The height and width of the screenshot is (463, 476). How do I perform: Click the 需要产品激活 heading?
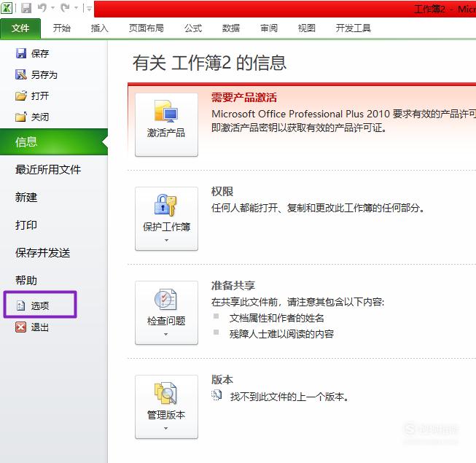tap(244, 98)
